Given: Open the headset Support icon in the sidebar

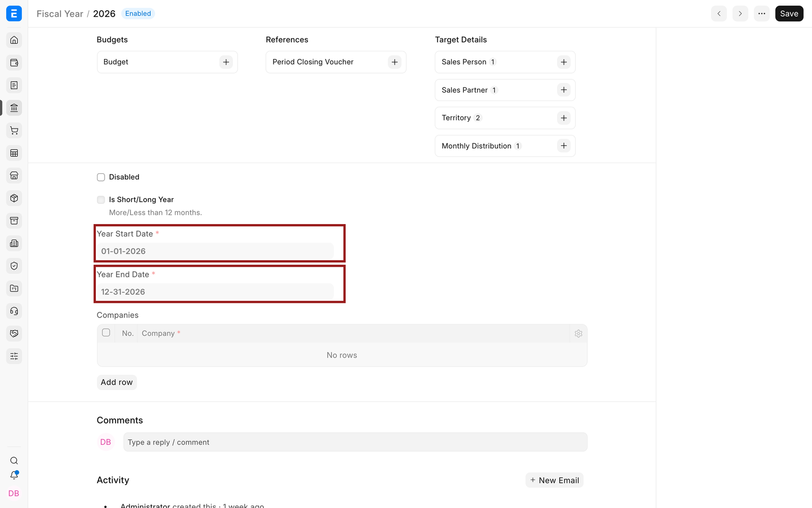Looking at the screenshot, I should click(x=14, y=311).
